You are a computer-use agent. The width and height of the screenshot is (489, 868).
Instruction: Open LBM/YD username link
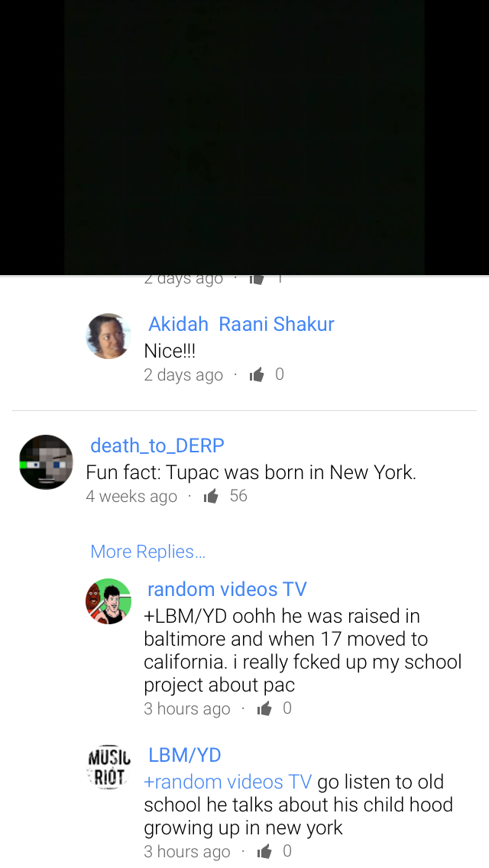click(x=184, y=755)
